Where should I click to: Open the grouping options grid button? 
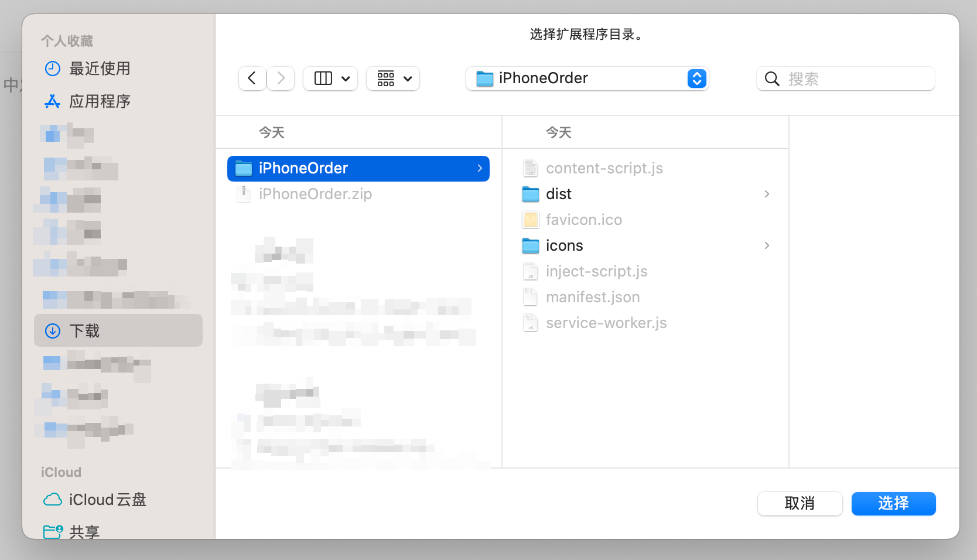click(393, 78)
